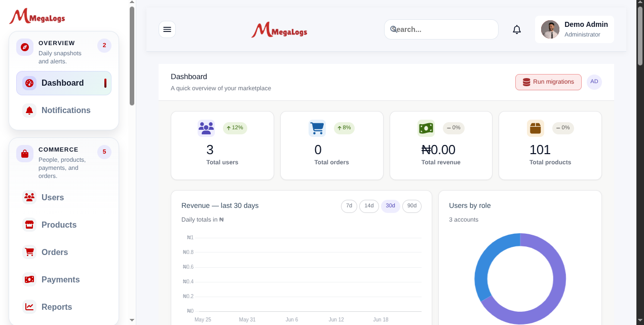Screen dimensions: 644x325
Task: Click the Dashboard gauge icon
Action: [x=29, y=83]
